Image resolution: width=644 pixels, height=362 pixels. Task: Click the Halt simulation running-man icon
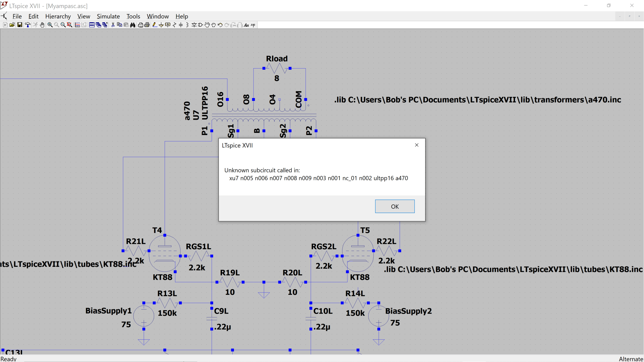pos(35,25)
